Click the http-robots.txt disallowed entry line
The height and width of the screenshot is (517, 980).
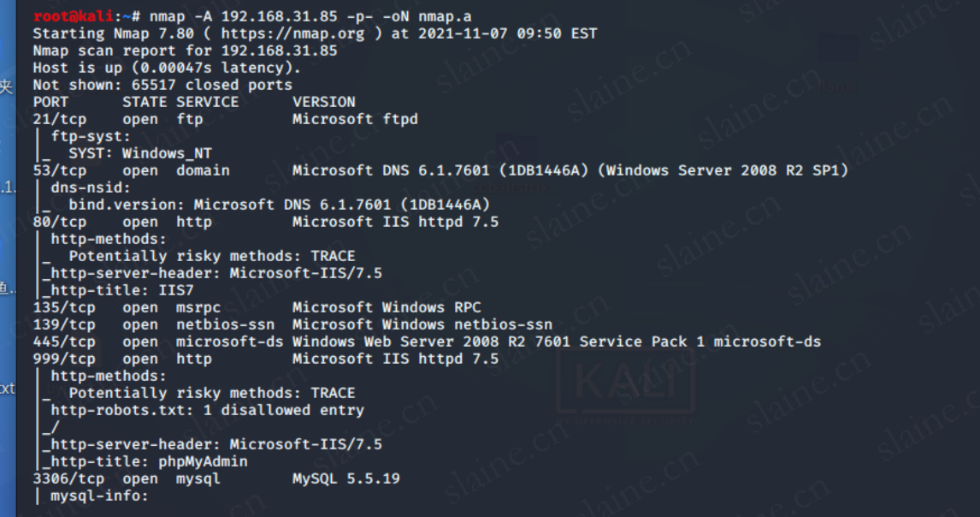click(x=207, y=410)
